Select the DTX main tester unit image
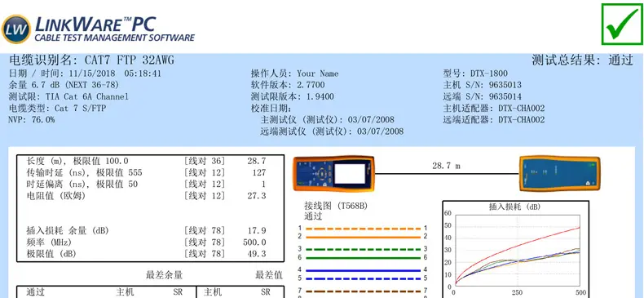The image size is (644, 298). 333,174
